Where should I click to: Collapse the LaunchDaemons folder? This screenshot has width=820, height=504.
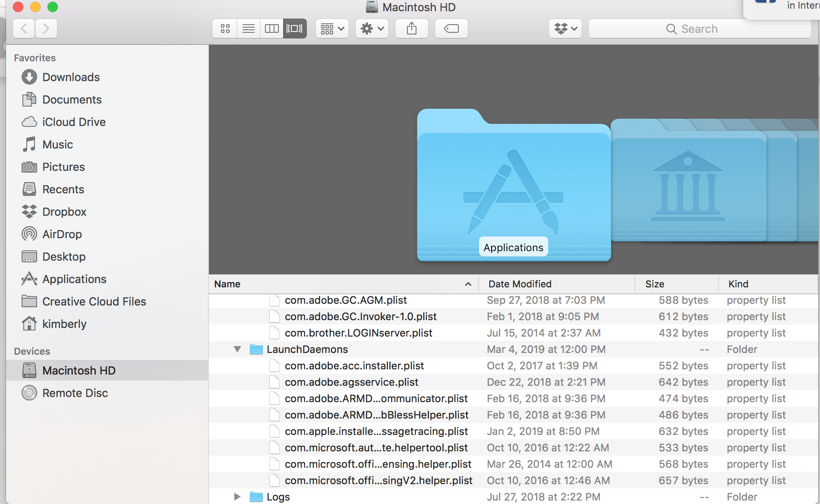click(237, 349)
